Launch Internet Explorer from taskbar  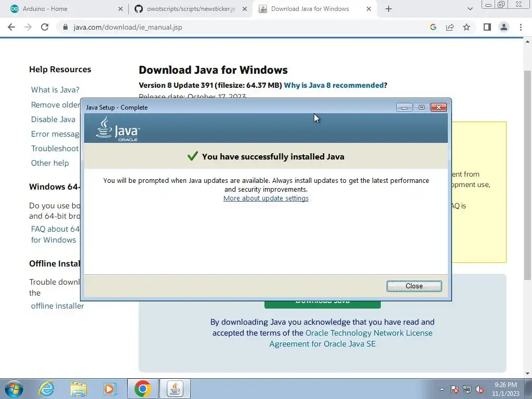[x=46, y=389]
